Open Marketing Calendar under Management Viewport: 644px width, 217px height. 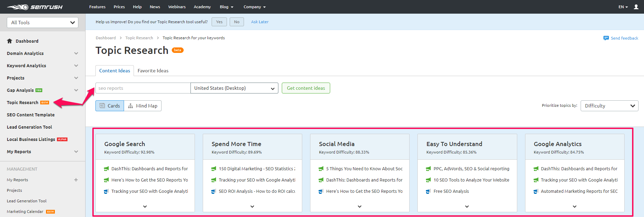tap(25, 212)
